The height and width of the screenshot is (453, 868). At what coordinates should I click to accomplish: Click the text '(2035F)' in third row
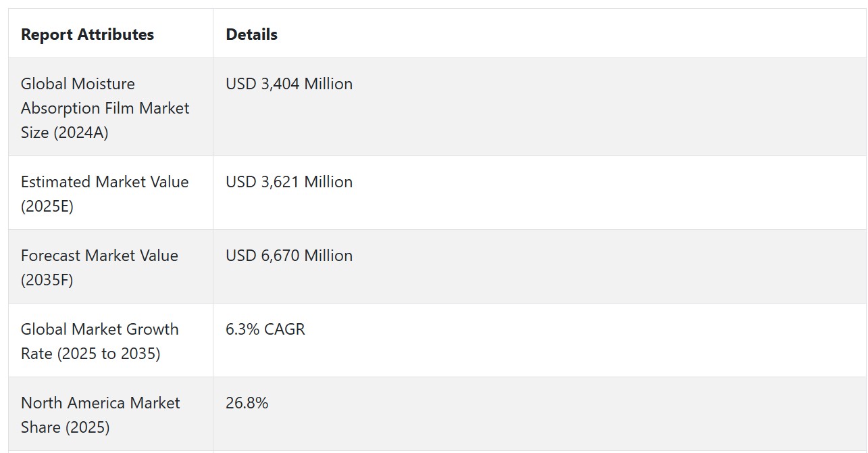coord(47,280)
